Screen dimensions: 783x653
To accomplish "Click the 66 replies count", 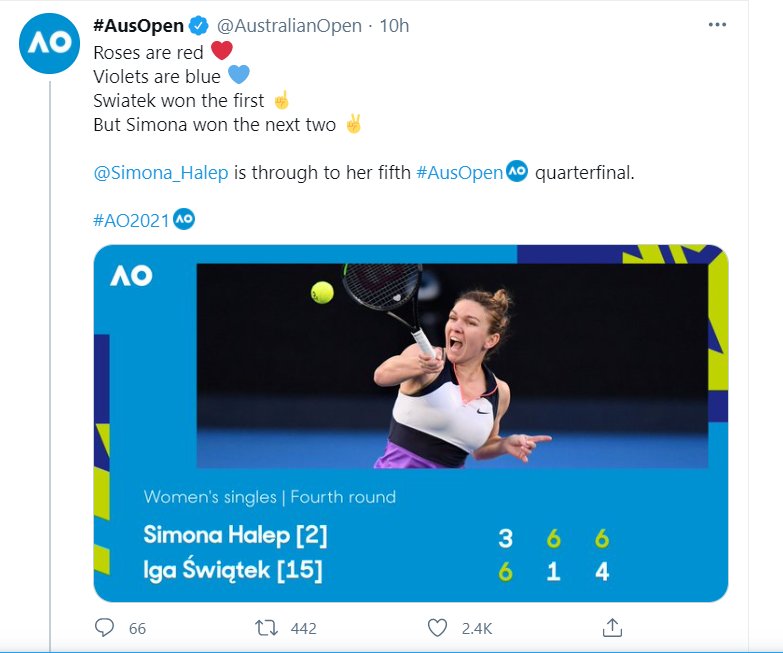I will click(x=137, y=628).
